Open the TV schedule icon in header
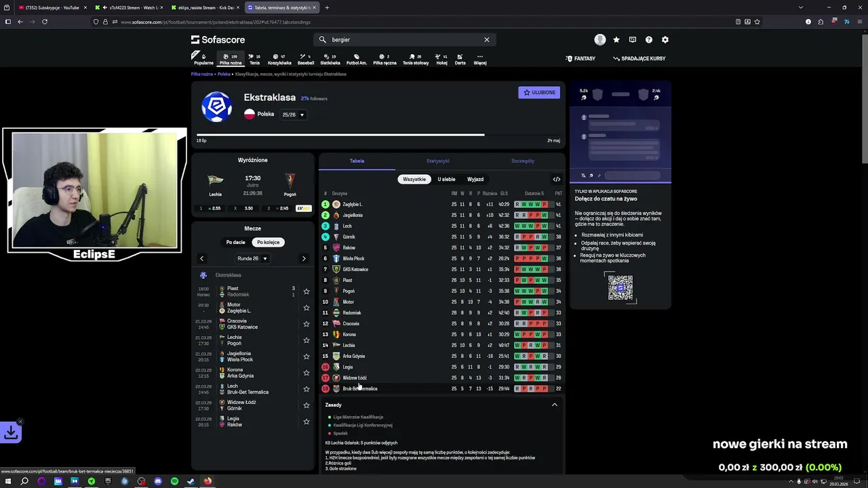The width and height of the screenshot is (868, 488). (633, 40)
